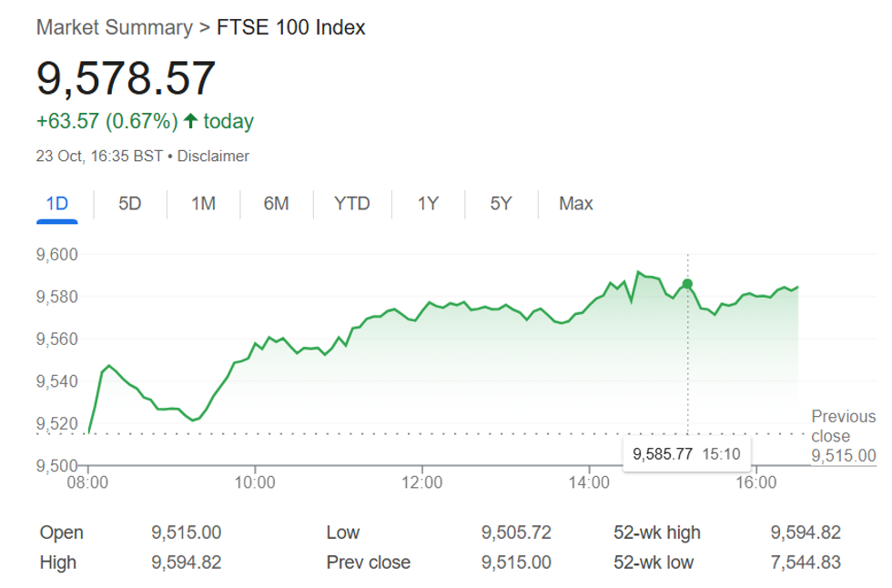This screenshot has height=588, width=892.
Task: Click the Previous close label on the chart
Action: pyautogui.click(x=843, y=425)
